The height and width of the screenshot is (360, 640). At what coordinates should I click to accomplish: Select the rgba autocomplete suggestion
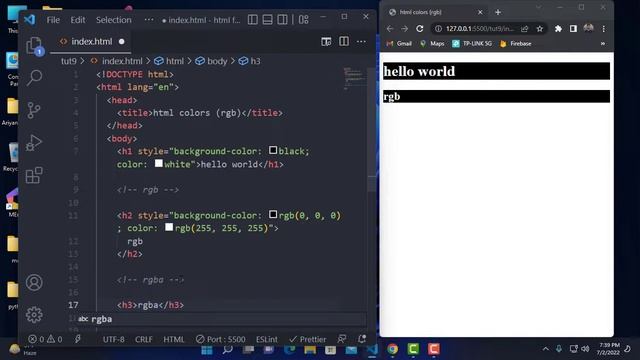[x=221, y=319]
